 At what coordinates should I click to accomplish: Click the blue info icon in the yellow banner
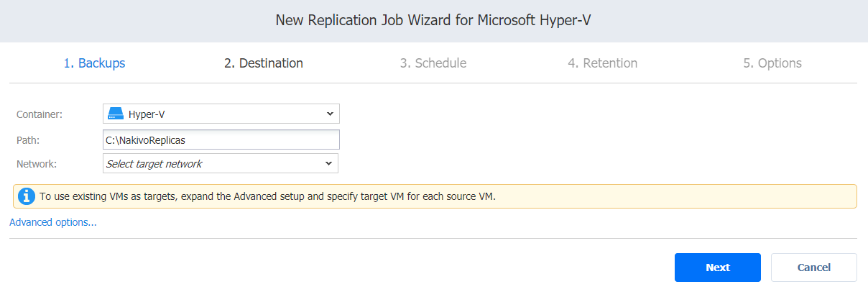pos(27,196)
